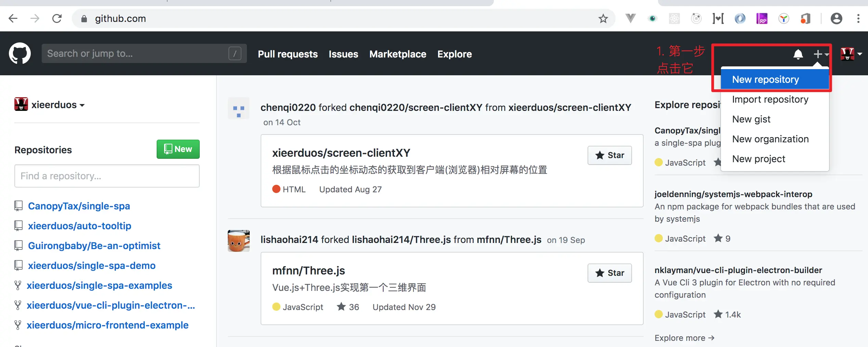This screenshot has width=868, height=347.
Task: Open xieerduos/single-spa-demo repository
Action: [92, 266]
